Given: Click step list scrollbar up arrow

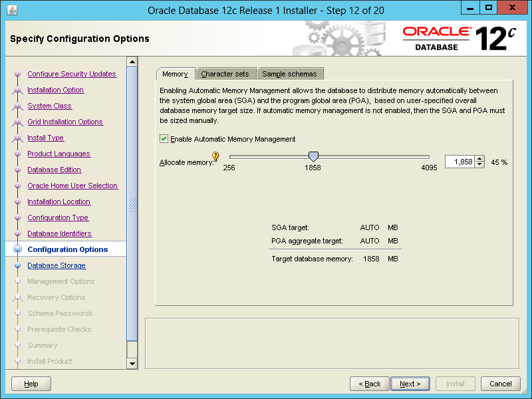Looking at the screenshot, I should 132,62.
